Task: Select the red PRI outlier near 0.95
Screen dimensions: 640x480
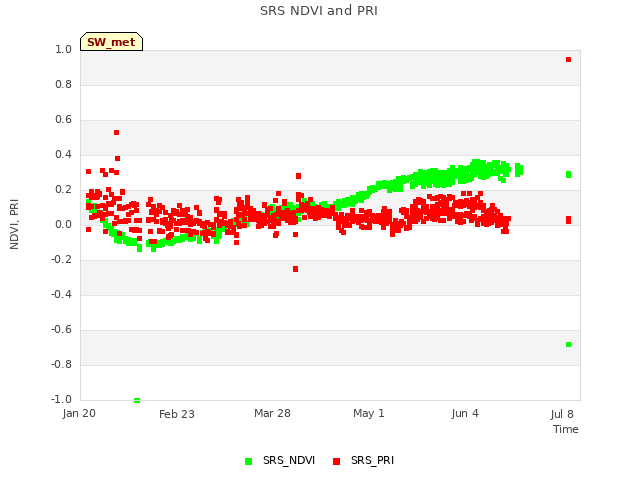Action: tap(568, 60)
